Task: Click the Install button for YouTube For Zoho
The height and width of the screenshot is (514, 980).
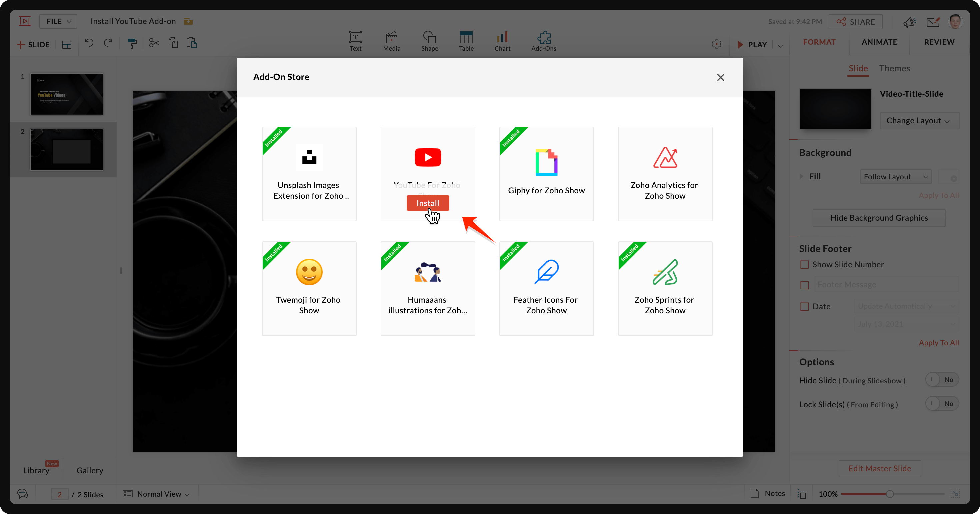Action: (428, 203)
